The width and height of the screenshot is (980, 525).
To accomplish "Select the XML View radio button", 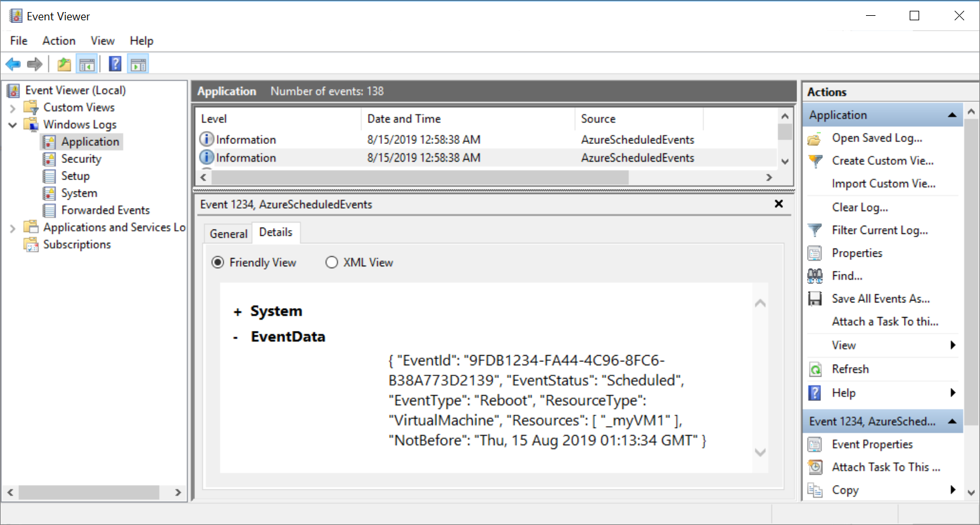I will pyautogui.click(x=332, y=262).
